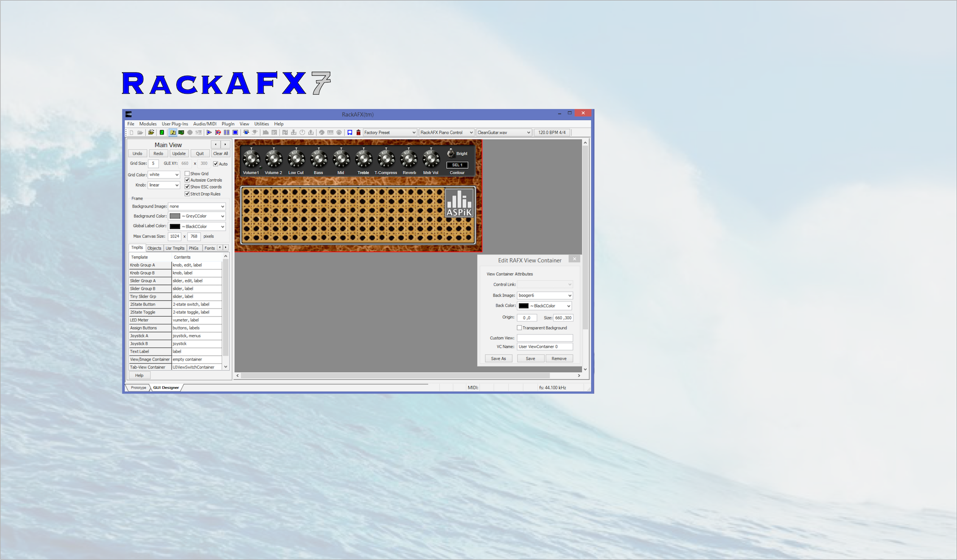Click the red trash can toolbar icon
Viewport: 957px width, 560px height.
358,133
